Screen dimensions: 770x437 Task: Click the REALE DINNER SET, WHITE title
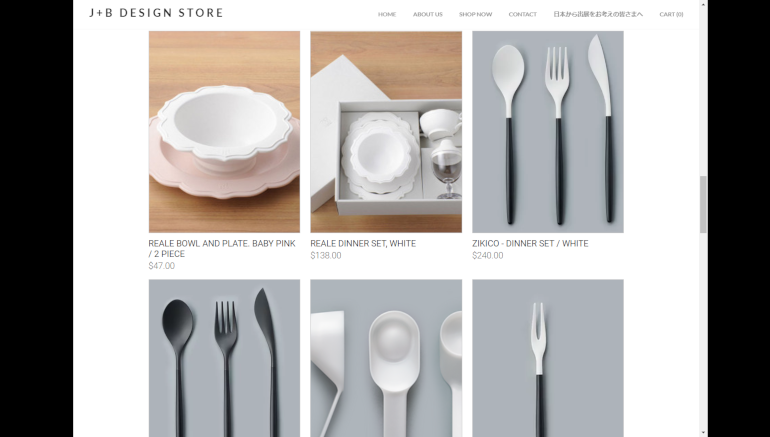(363, 244)
